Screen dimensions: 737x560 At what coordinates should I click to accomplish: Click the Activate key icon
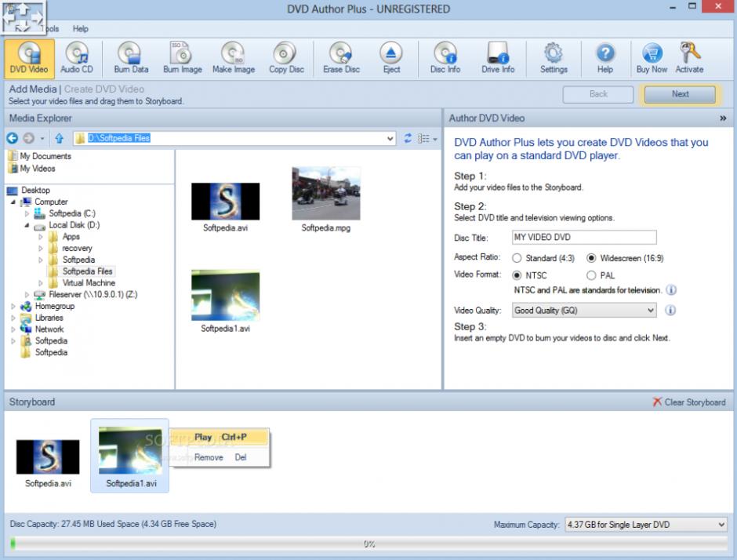(x=689, y=58)
